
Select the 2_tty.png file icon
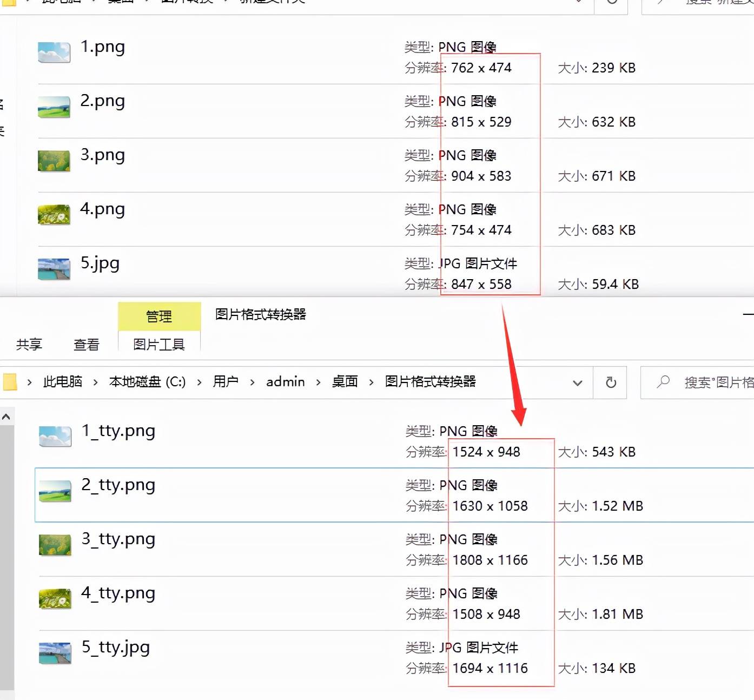click(55, 490)
